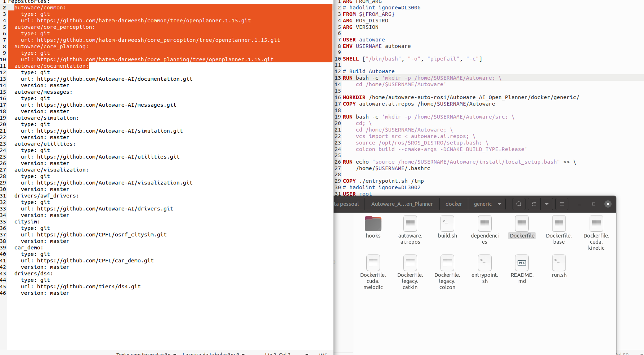Select the Dockerfile.legacy.colcon file

click(447, 263)
